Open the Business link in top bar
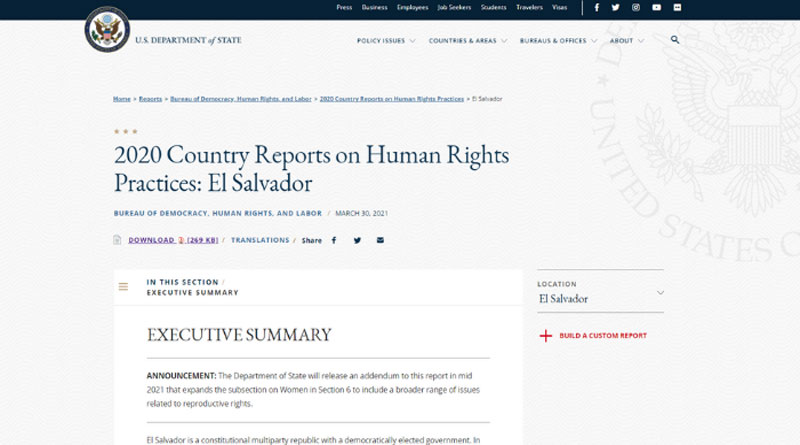The image size is (800, 445). pos(374,8)
